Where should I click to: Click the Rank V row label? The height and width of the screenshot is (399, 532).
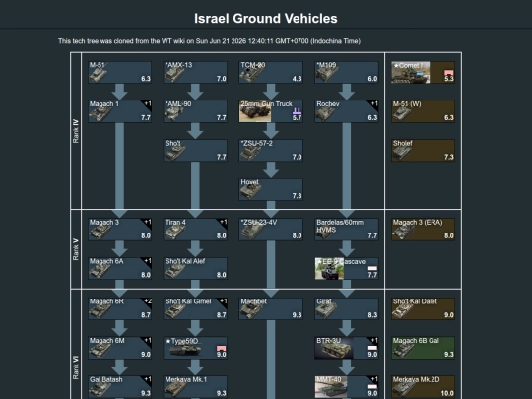click(76, 249)
